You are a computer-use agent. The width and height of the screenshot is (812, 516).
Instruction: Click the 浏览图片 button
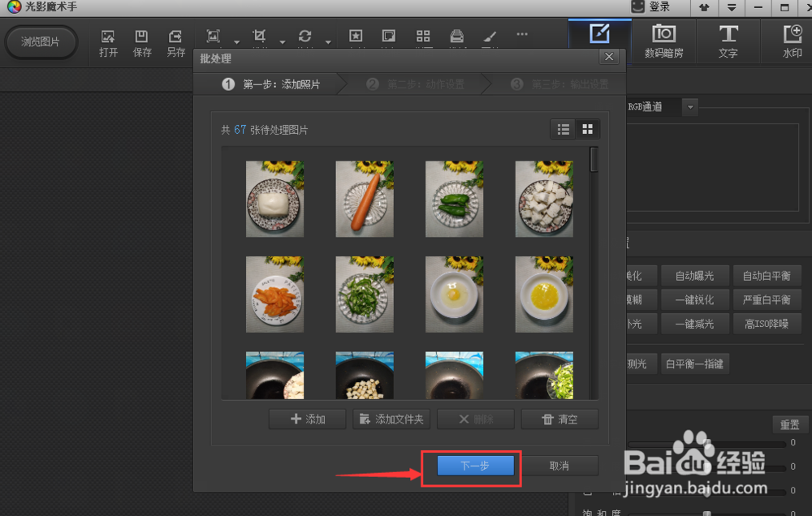[41, 42]
